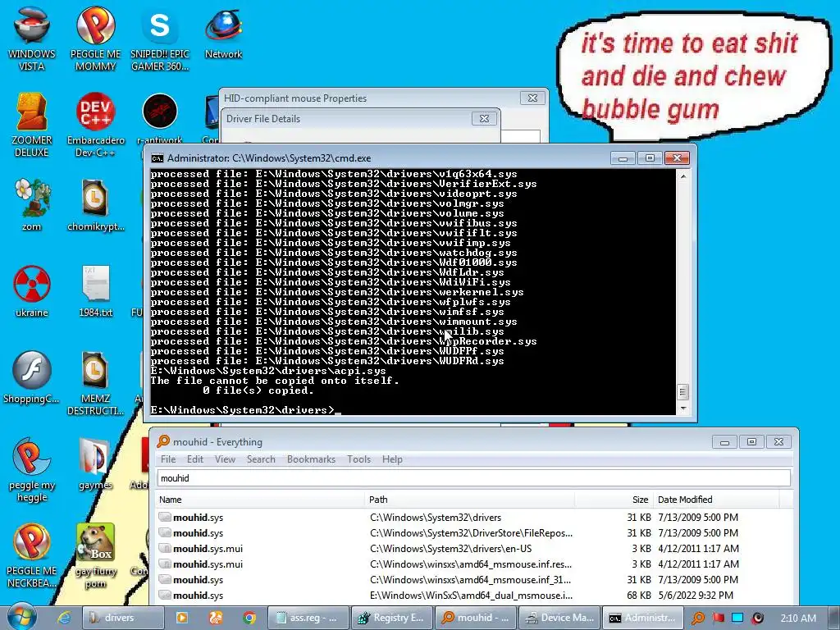
Task: Select mouhid.sys in amd64_msmouse.inf_31 row
Action: [x=473, y=580]
